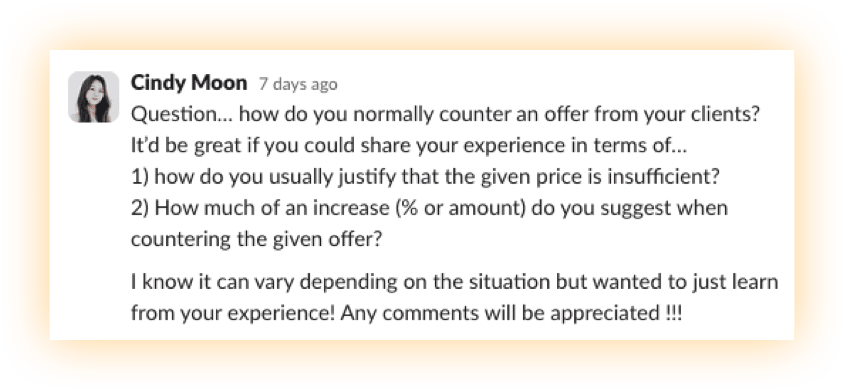Click the Cindy Moon sender name

(189, 83)
